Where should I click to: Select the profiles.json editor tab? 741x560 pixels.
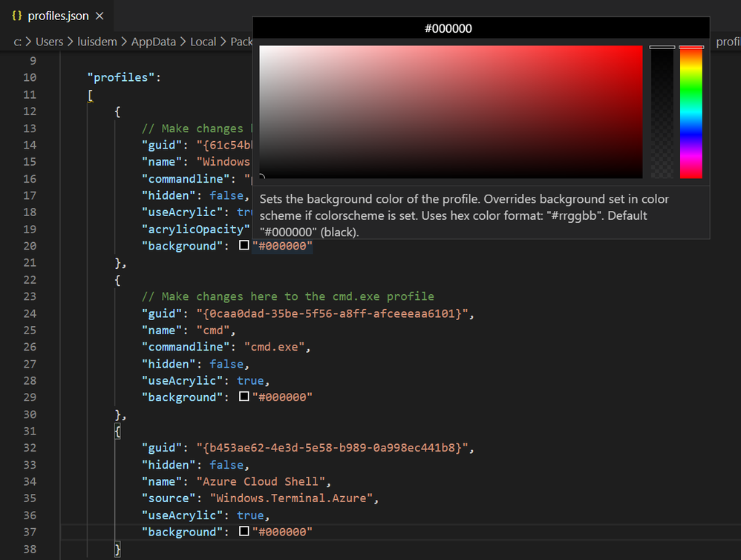click(x=57, y=16)
